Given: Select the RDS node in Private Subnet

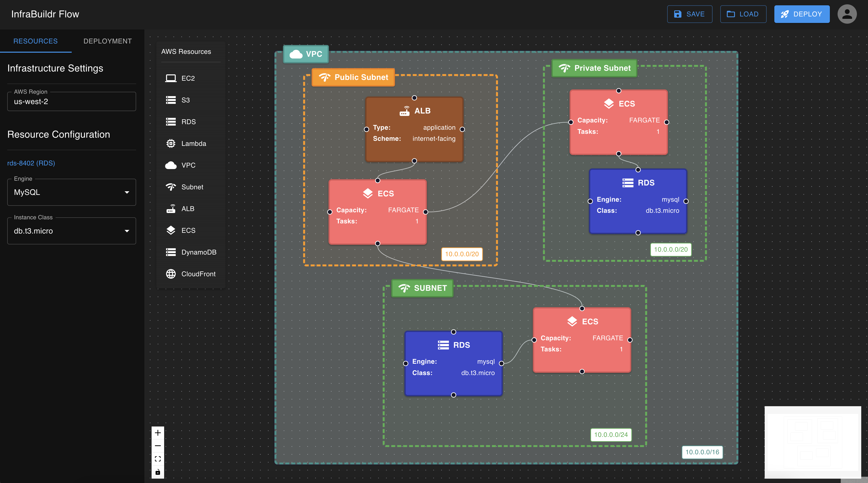Looking at the screenshot, I should pyautogui.click(x=638, y=201).
